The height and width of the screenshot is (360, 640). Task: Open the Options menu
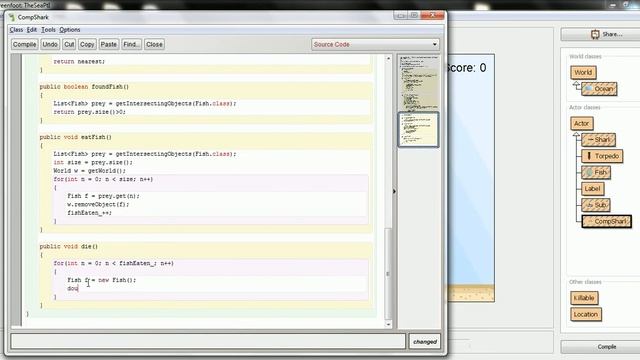coord(70,30)
